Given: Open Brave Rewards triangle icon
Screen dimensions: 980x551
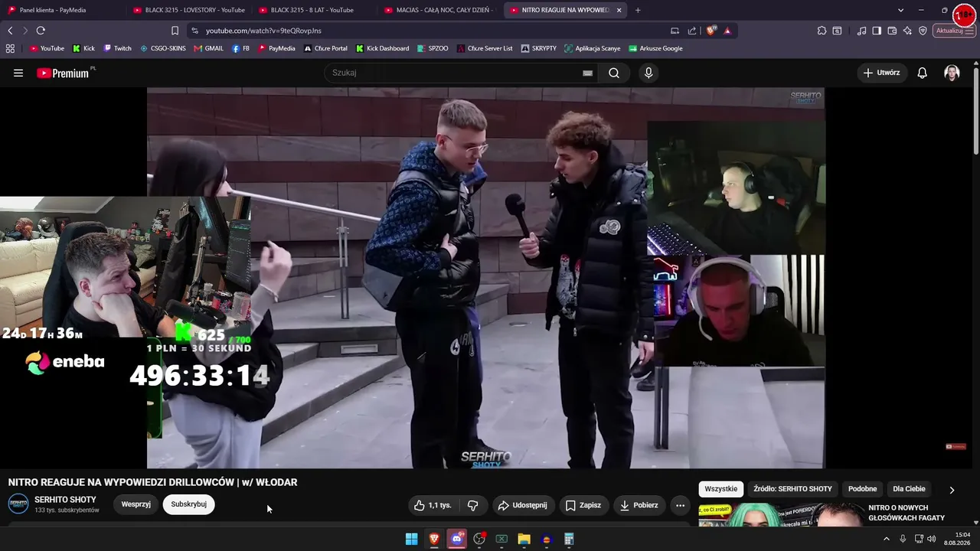Looking at the screenshot, I should tap(727, 31).
